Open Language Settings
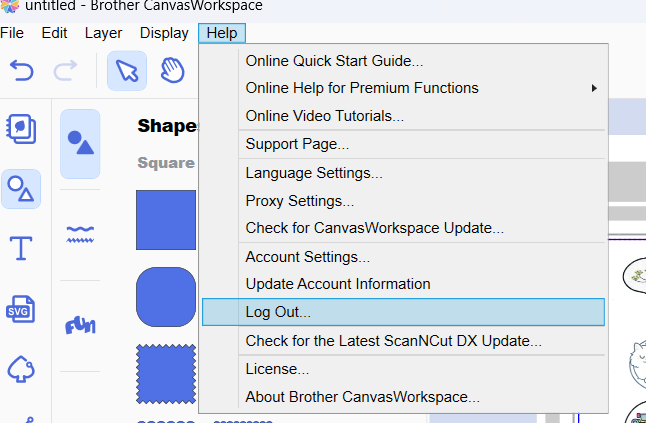 click(x=403, y=173)
